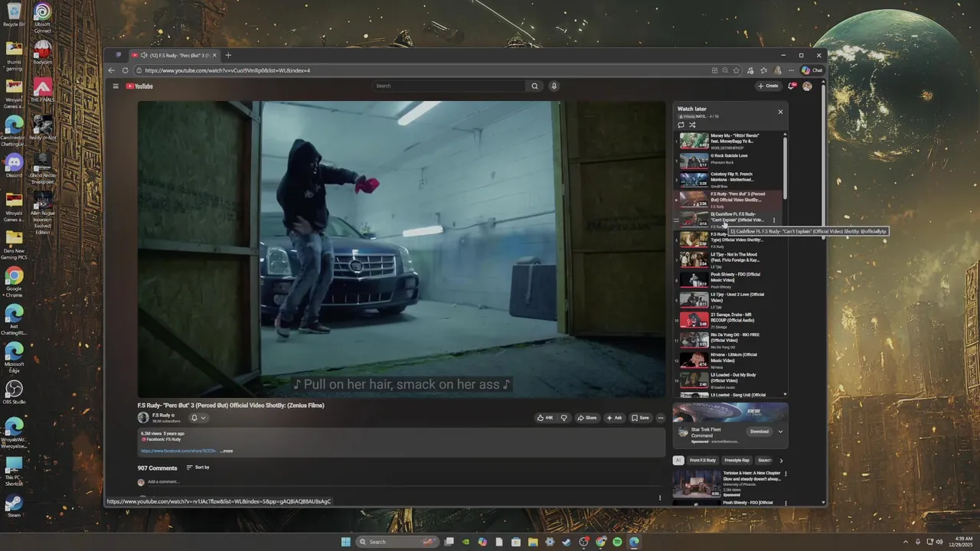Screen dimensions: 980x551
Task: Open Recycle Bin on desktop
Action: pos(14,15)
